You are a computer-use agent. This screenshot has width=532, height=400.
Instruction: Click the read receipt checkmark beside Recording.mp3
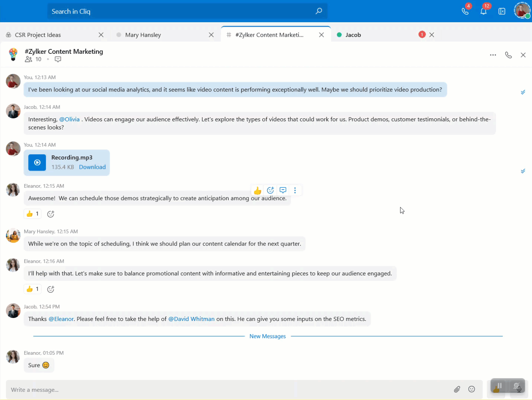coord(523,171)
